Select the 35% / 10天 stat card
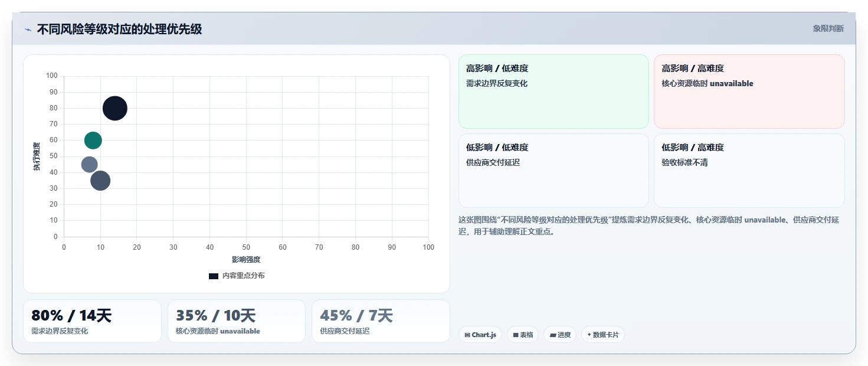Image resolution: width=868 pixels, height=366 pixels. click(237, 321)
